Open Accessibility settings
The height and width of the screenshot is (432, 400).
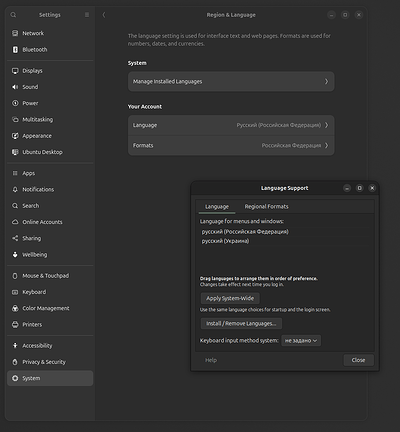coord(50,346)
